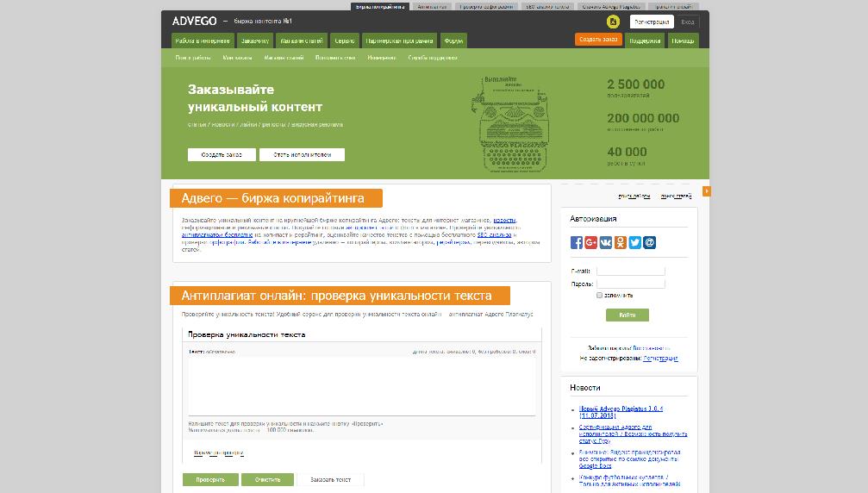Click 'SEO анализа' link in description

tap(495, 234)
